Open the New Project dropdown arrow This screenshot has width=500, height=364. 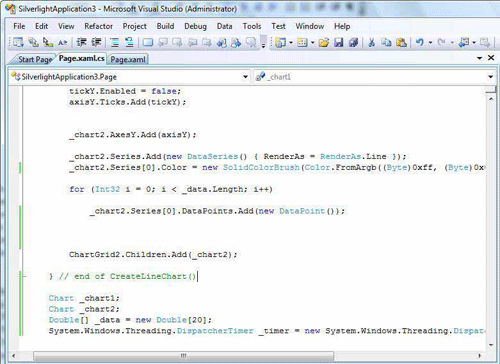tap(291, 43)
